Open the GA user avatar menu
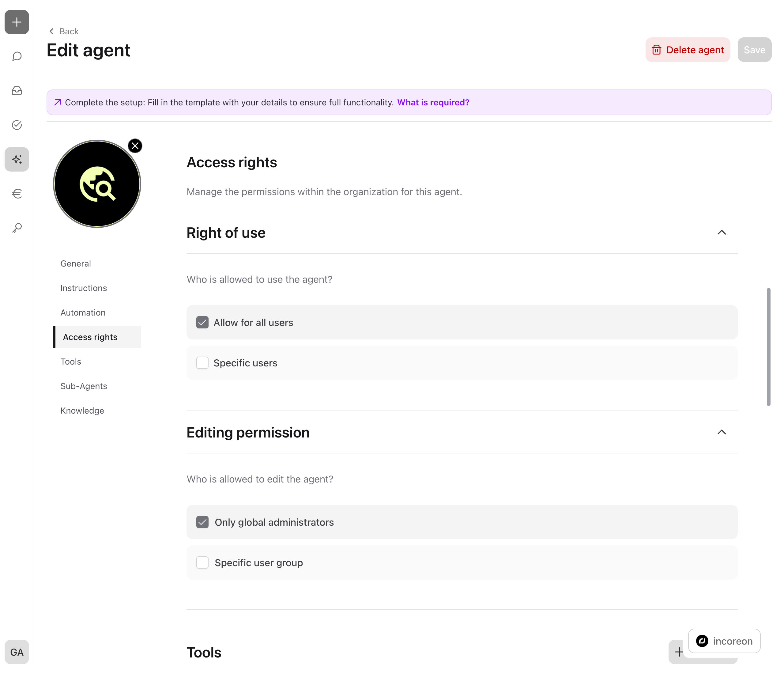784x674 pixels. point(17,652)
